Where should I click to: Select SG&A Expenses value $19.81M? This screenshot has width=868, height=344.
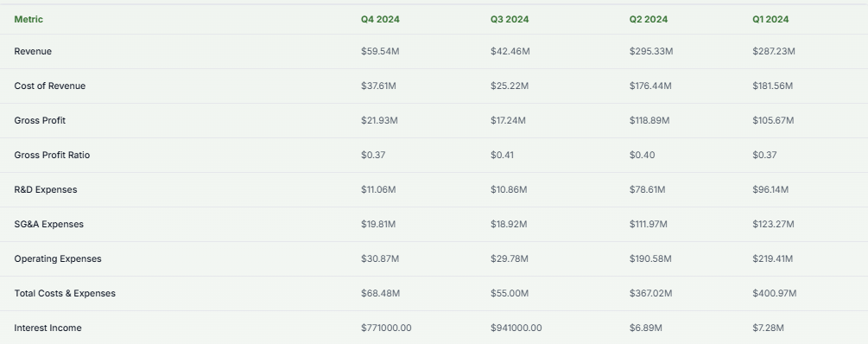[x=378, y=225]
